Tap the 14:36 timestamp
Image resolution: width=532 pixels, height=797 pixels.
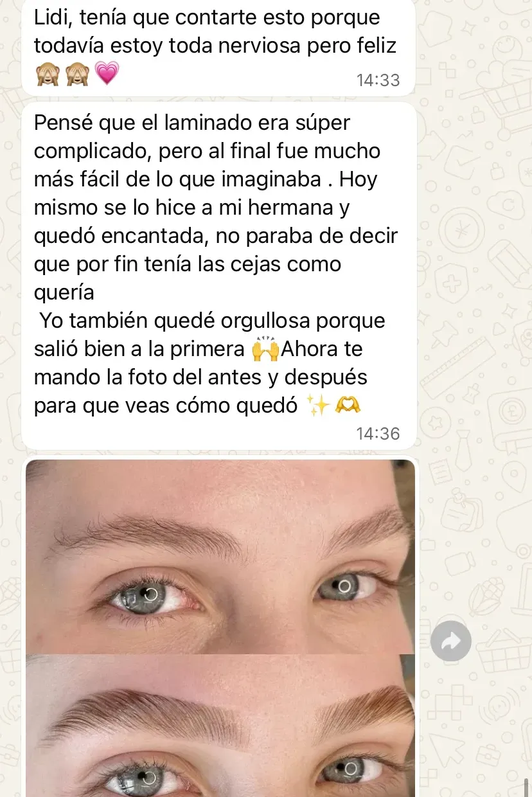(x=378, y=434)
